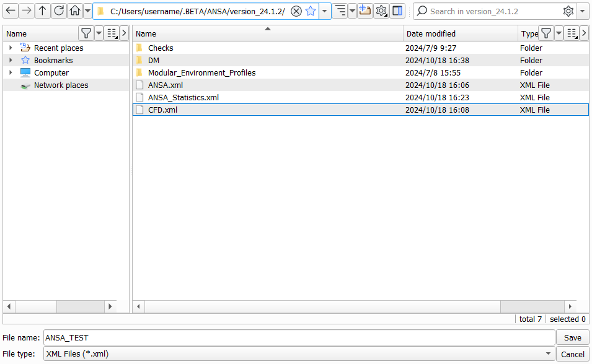Viewport: 592px width, 364px height.
Task: Click the list view mode icon
Action: tap(340, 11)
